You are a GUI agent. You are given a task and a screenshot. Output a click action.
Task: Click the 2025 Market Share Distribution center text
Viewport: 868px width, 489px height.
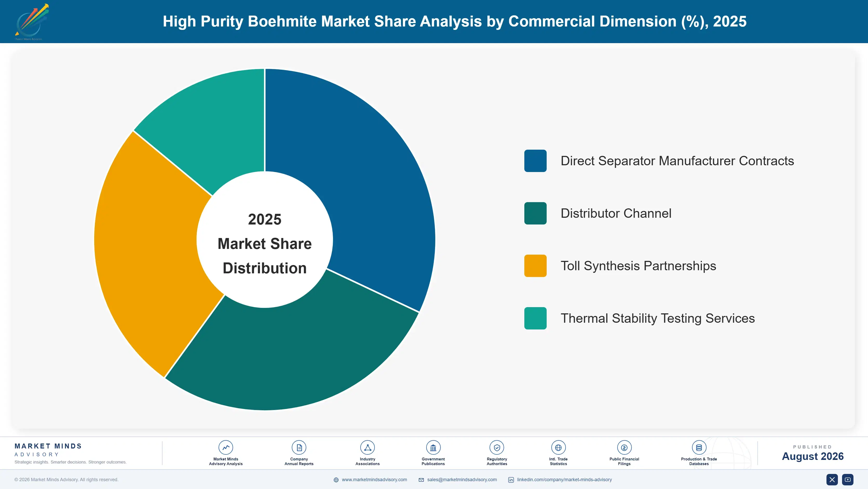[265, 243]
